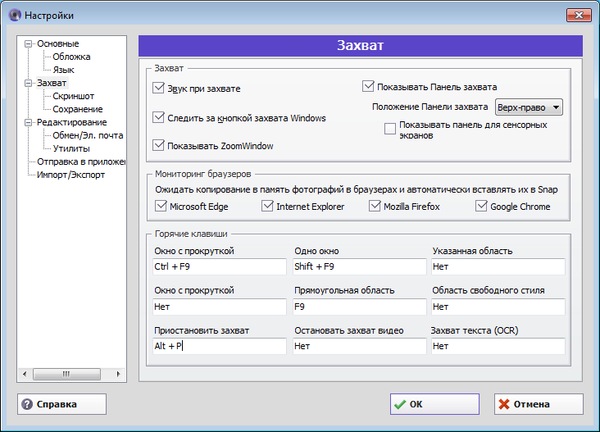Click the help icon on Справка button

27,405
